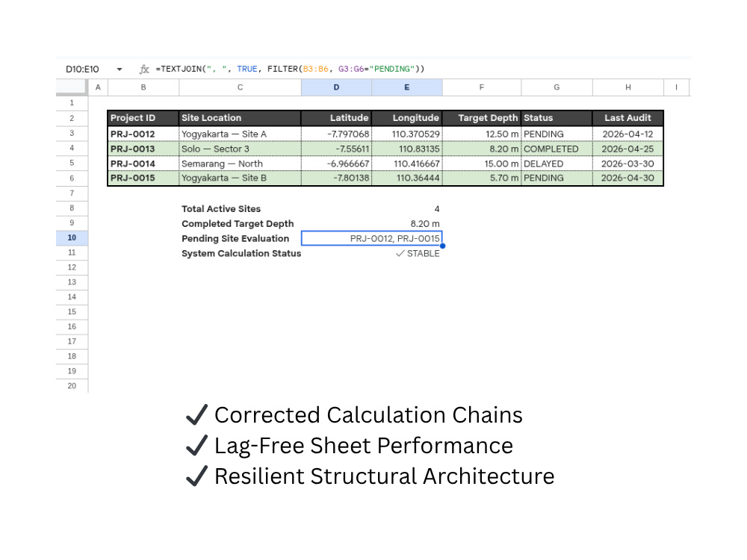Select longitude cell 110.83135
The width and height of the screenshot is (747, 560).
(x=407, y=149)
